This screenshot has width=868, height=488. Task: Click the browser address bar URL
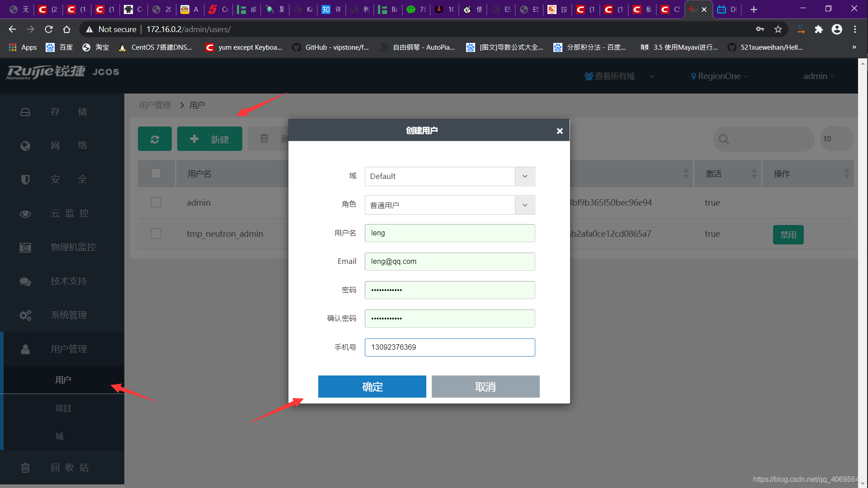tap(189, 29)
